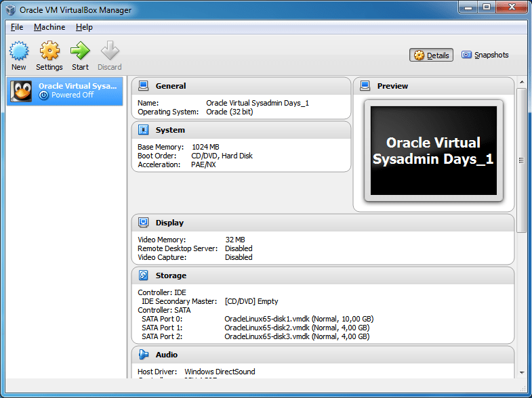532x398 pixels.
Task: Click the Video Capture Disabled value
Action: pyautogui.click(x=239, y=257)
